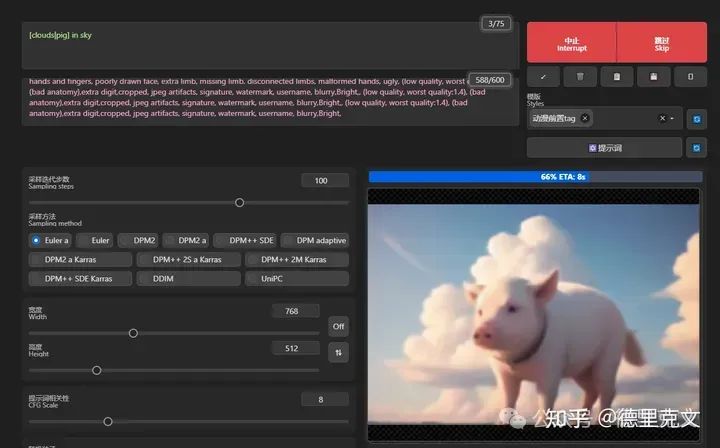Click the Skip button
The height and width of the screenshot is (448, 720).
pyautogui.click(x=662, y=42)
